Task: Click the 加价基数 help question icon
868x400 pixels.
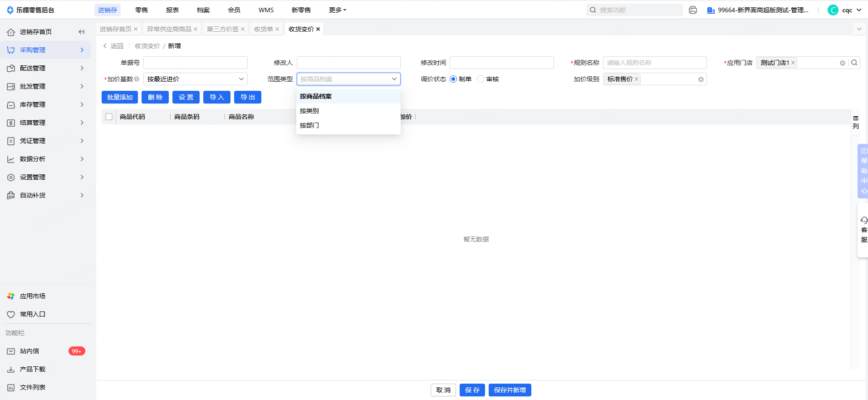Action: coord(137,79)
